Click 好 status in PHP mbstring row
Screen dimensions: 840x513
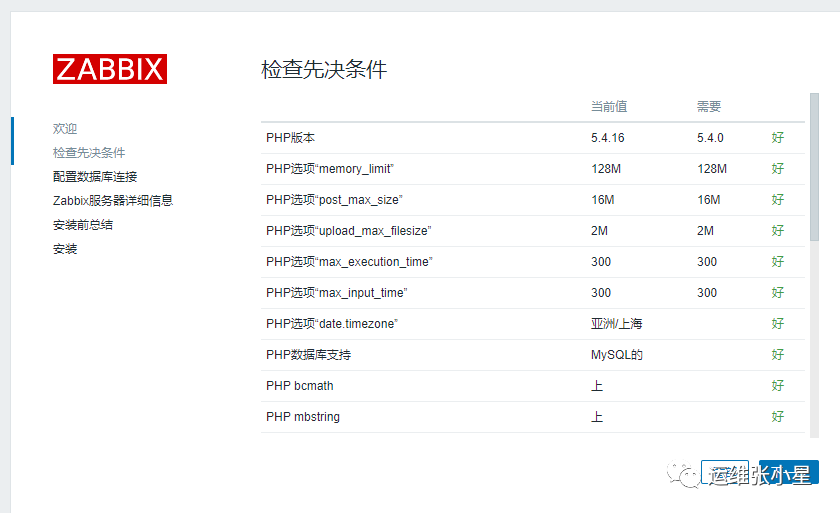pos(778,417)
